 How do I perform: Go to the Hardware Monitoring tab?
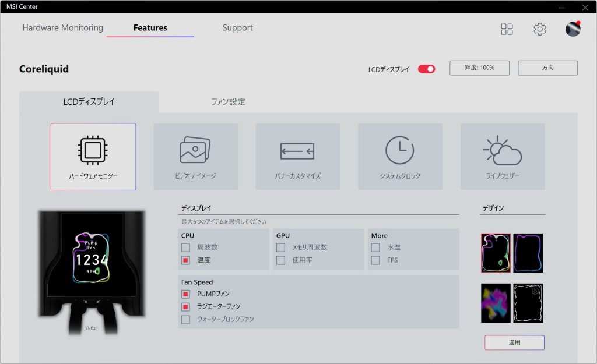[x=62, y=28]
